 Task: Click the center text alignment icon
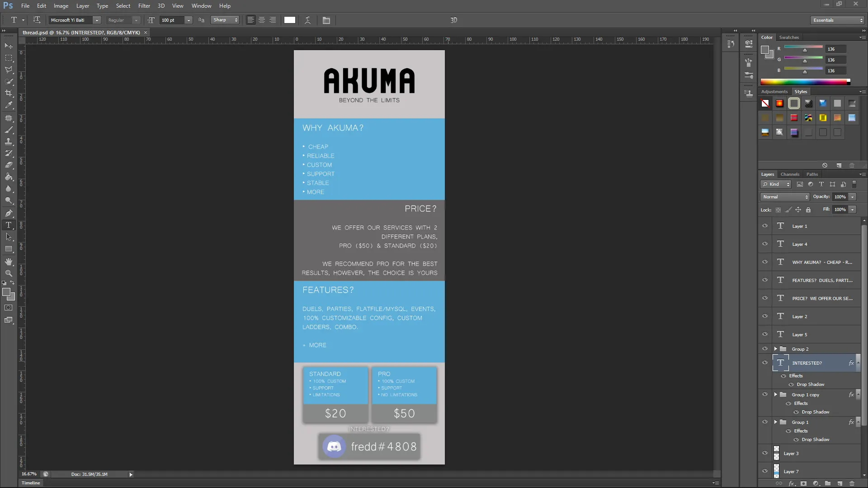pos(262,20)
